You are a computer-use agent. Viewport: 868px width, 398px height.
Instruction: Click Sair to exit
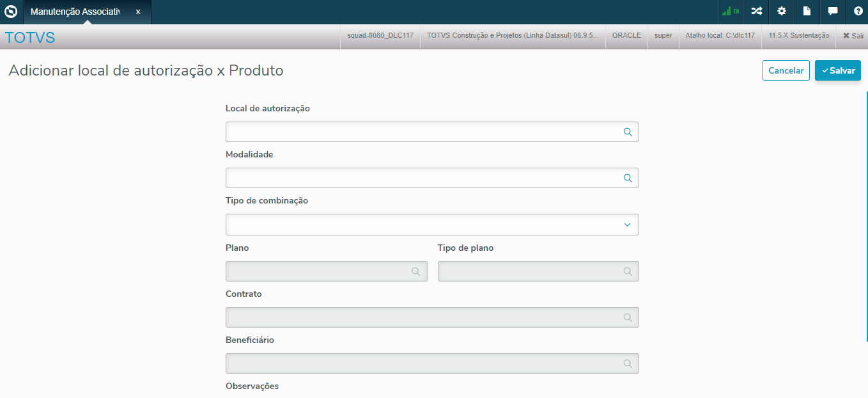tap(853, 36)
